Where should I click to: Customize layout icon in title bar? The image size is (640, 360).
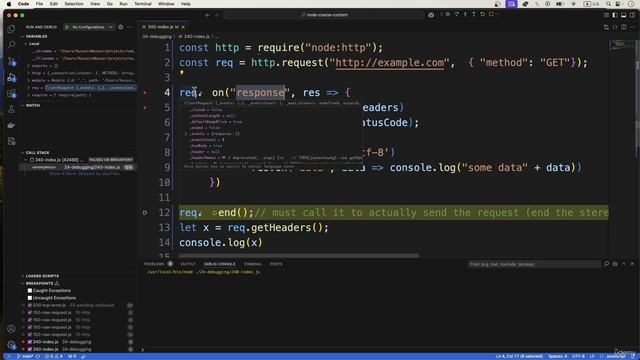606,15
